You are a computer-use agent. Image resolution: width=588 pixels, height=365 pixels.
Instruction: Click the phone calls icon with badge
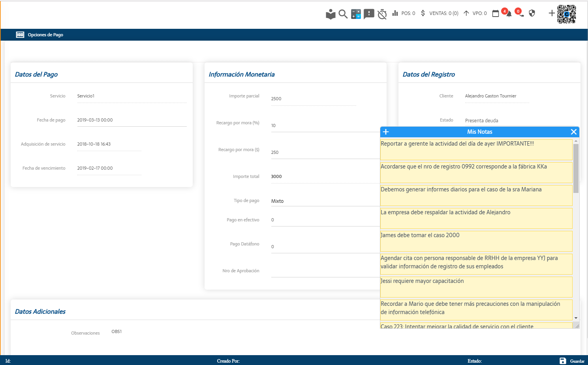(x=521, y=14)
